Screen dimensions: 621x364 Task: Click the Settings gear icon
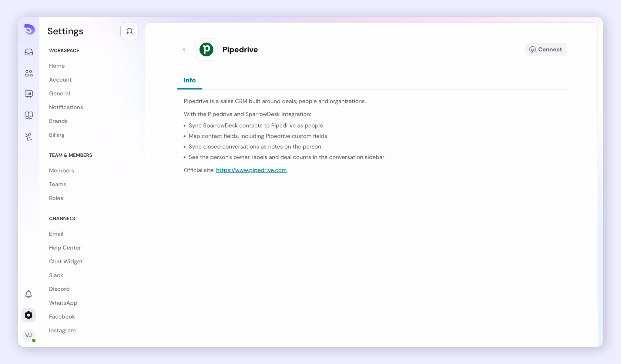(29, 315)
